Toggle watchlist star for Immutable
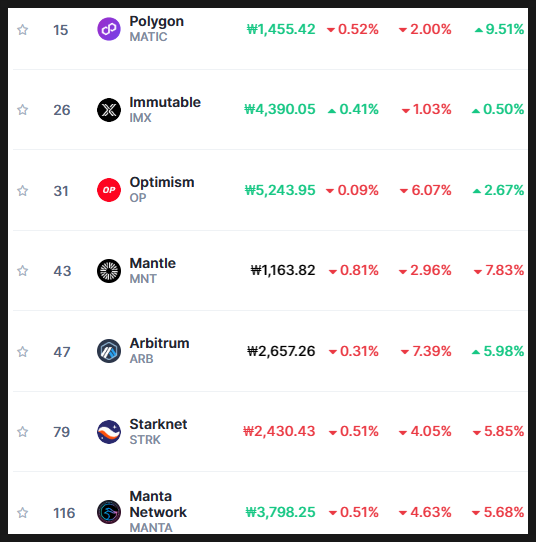 click(x=22, y=110)
